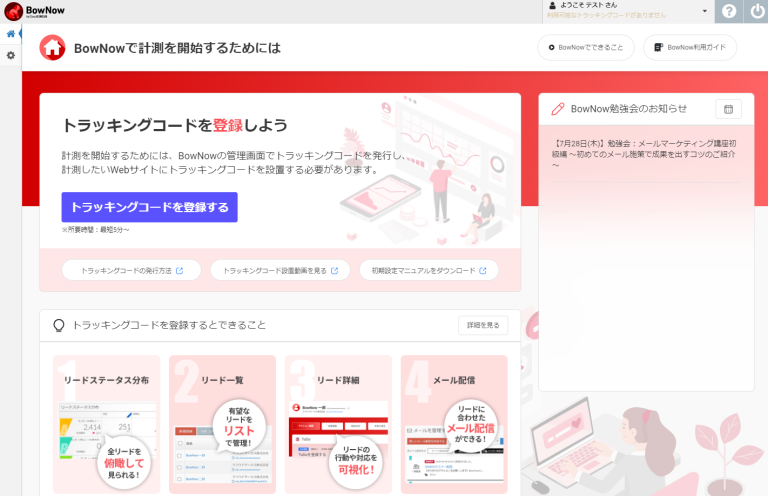The width and height of the screenshot is (768, 496).
Task: Click the 利用可能なトラッキングコードがありません notice
Action: pos(606,15)
